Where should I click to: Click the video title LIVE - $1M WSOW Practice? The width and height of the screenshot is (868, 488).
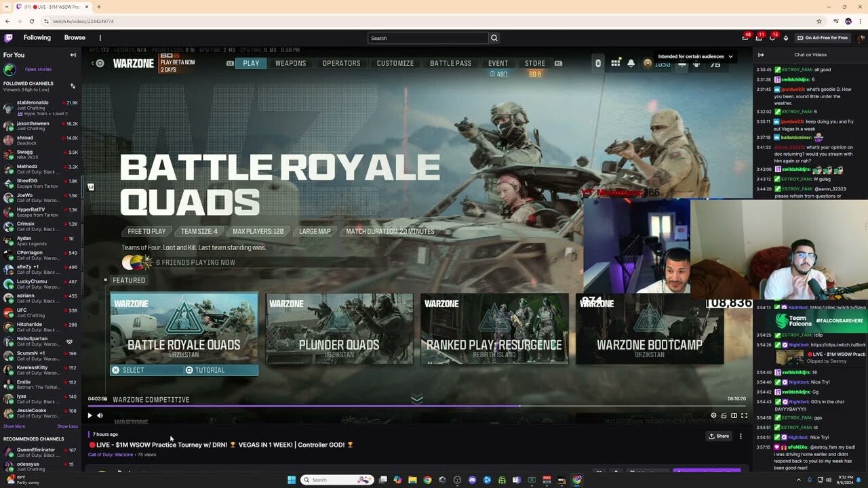220,445
